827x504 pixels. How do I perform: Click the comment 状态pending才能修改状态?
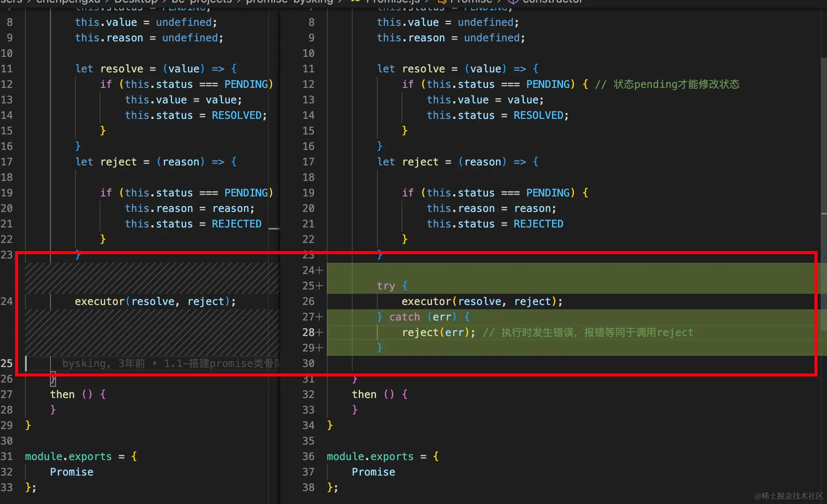coord(667,84)
